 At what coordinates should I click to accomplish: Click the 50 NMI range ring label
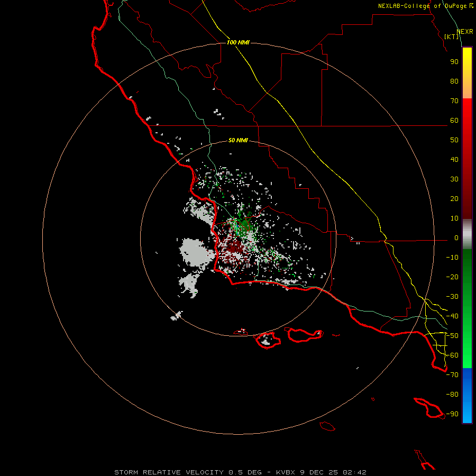[238, 140]
